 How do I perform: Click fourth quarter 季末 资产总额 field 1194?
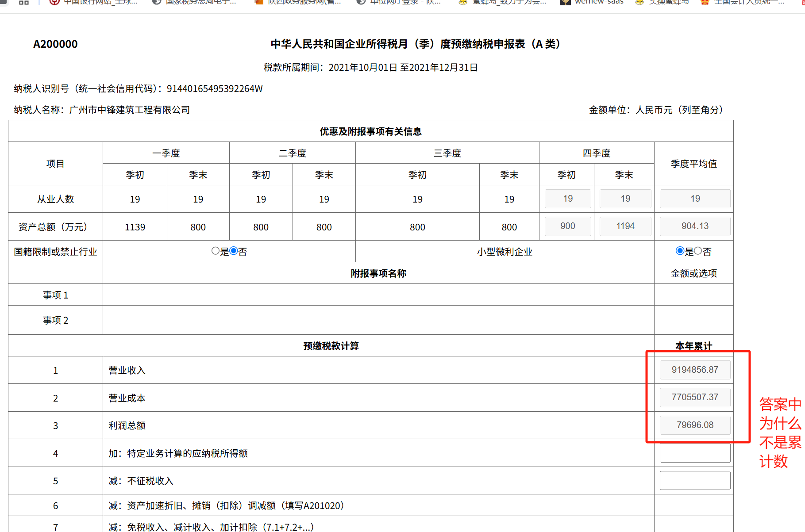point(625,226)
